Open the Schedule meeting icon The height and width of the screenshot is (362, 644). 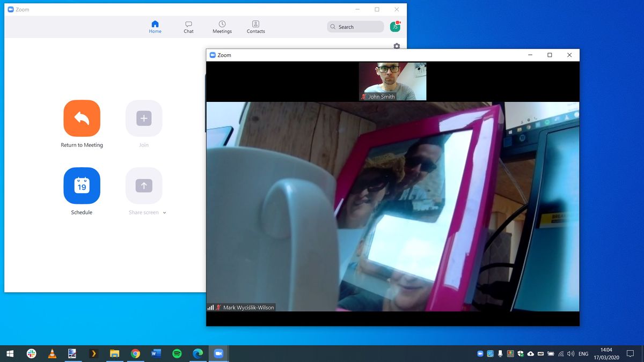tap(82, 186)
